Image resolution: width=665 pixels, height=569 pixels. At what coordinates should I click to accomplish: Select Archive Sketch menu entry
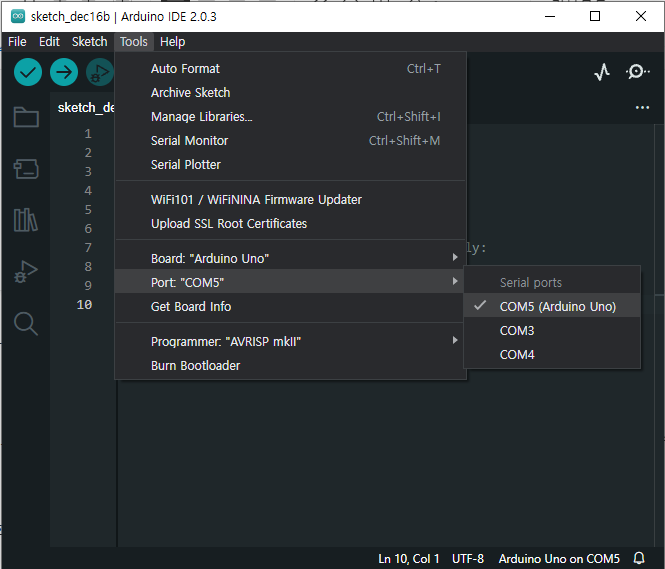coord(291,92)
